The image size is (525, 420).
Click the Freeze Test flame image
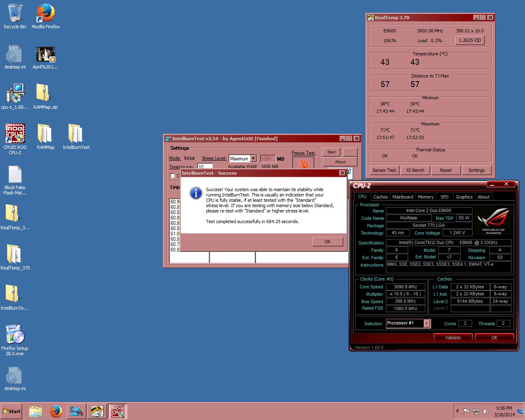304,163
